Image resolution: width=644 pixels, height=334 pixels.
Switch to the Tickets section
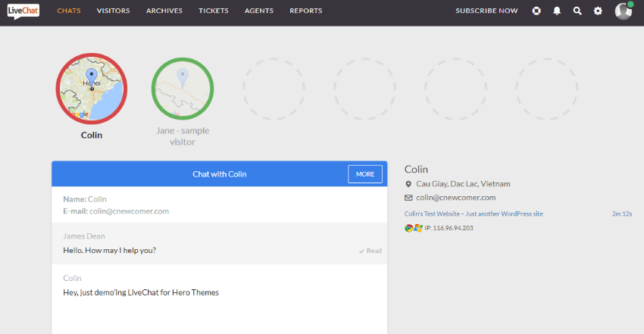(214, 11)
